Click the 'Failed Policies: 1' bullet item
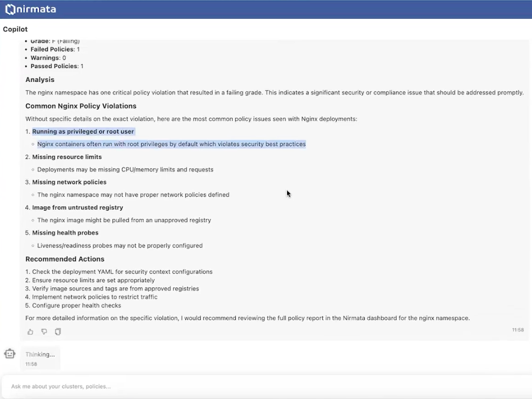This screenshot has height=399, width=532. [x=55, y=49]
